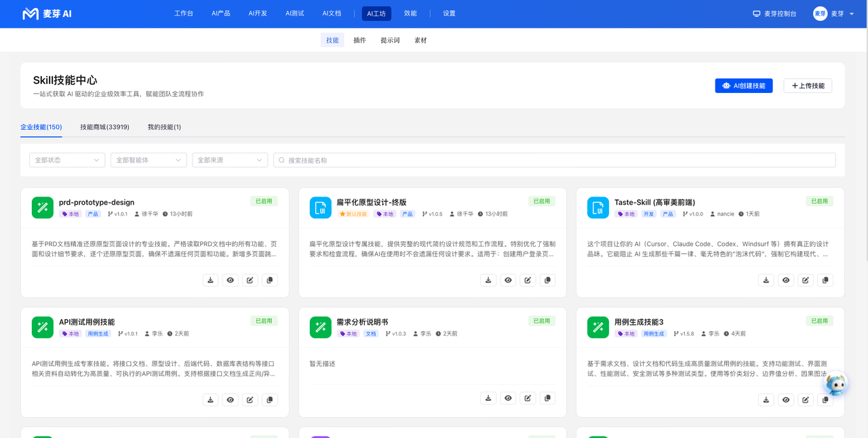Open the 全部智能体 dropdown filter

pyautogui.click(x=149, y=160)
